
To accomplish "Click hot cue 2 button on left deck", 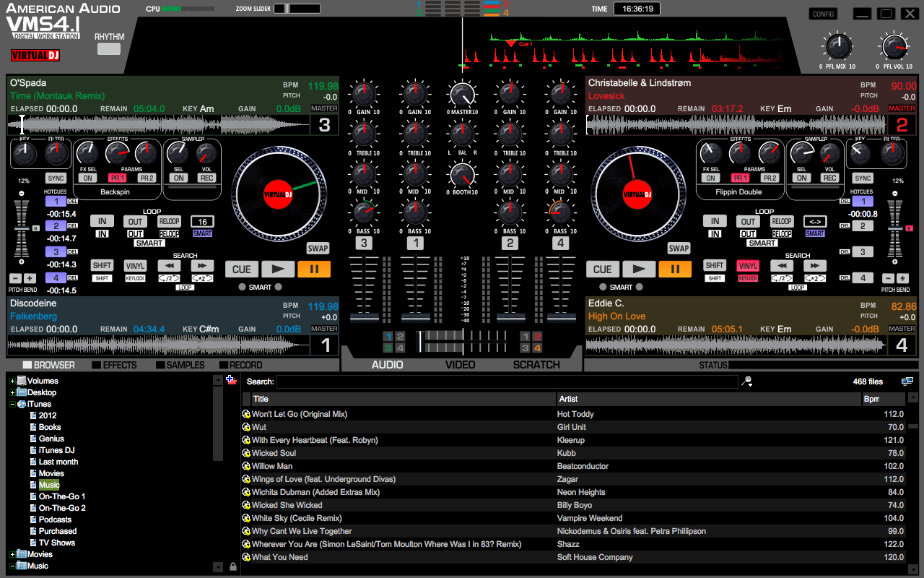I will (56, 226).
